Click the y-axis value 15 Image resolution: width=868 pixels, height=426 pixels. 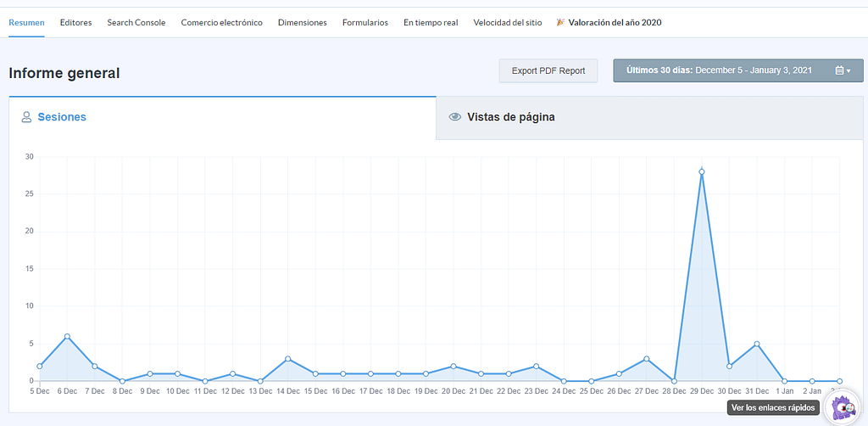(x=30, y=269)
